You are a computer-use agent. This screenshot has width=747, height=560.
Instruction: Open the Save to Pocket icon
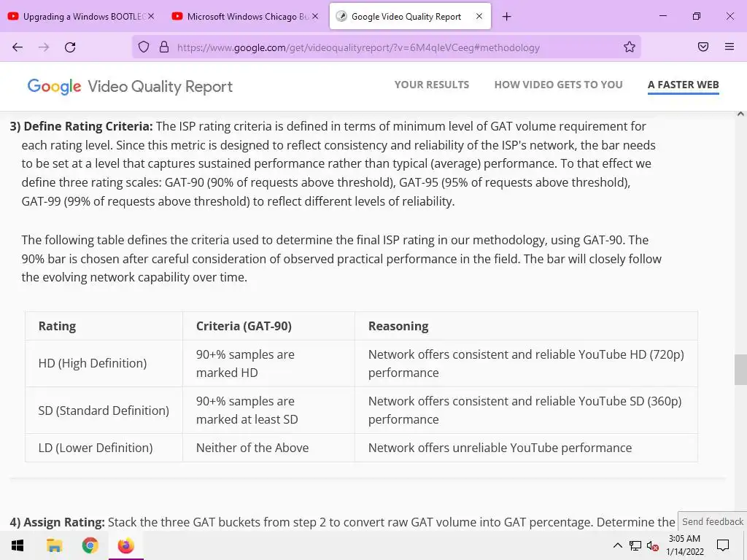coord(703,47)
